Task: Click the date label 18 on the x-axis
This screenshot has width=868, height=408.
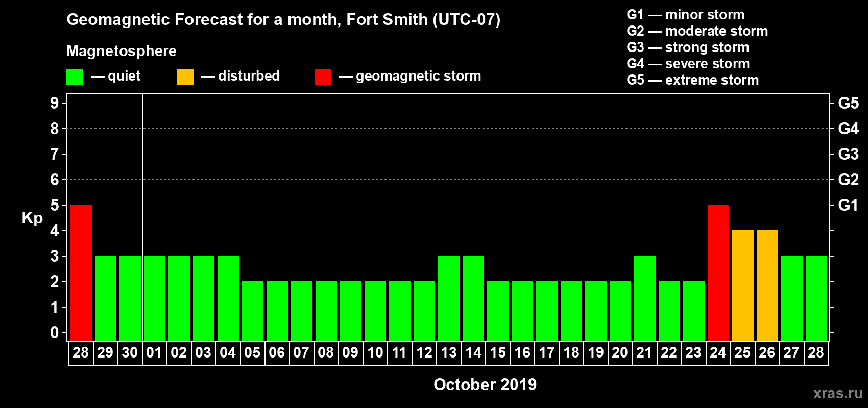Action: click(x=571, y=352)
